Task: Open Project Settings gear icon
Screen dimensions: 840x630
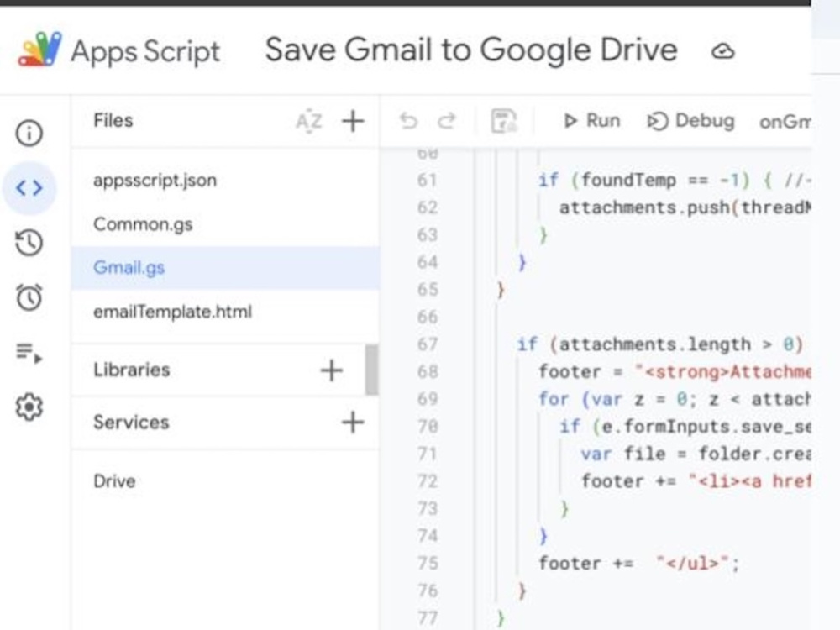Action: [29, 407]
